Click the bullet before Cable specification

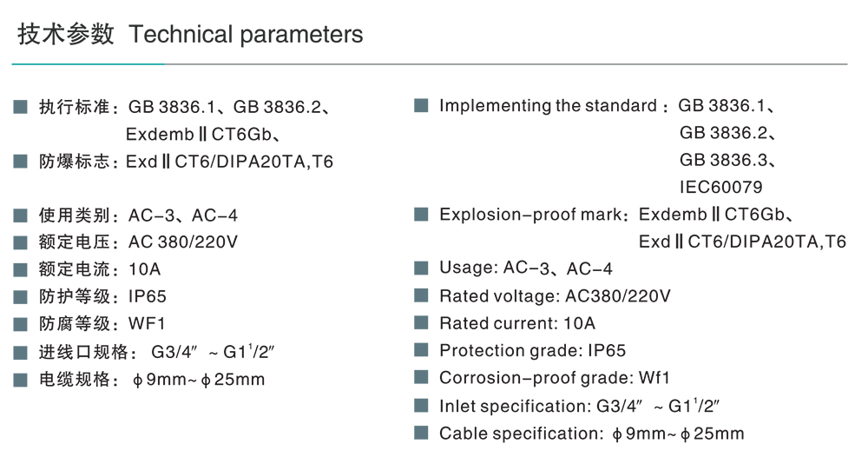(422, 433)
